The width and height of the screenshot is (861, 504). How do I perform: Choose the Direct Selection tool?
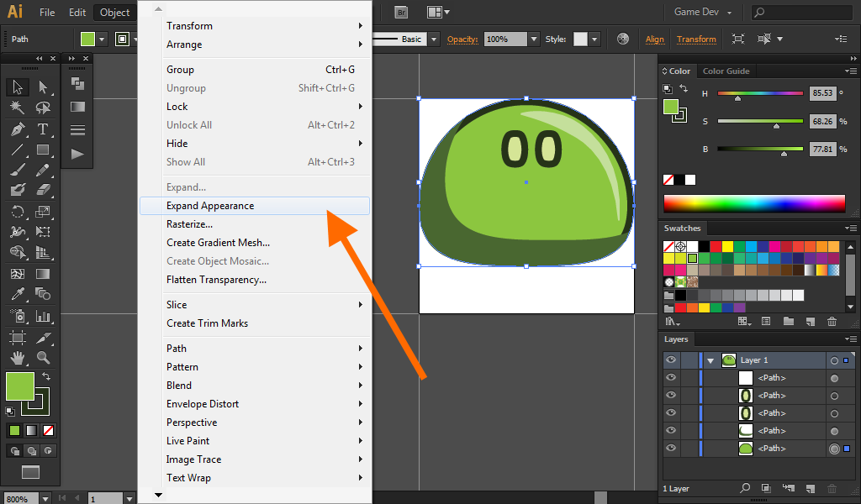pyautogui.click(x=43, y=87)
